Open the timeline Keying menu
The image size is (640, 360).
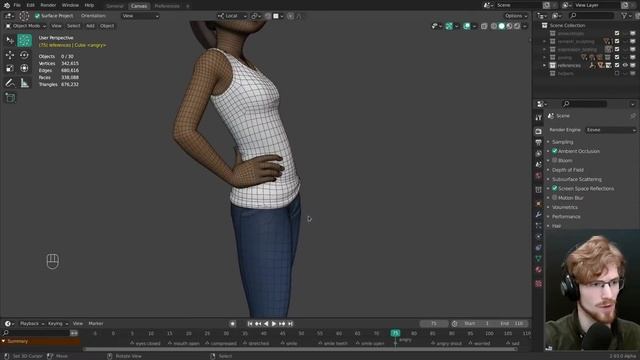(x=58, y=323)
